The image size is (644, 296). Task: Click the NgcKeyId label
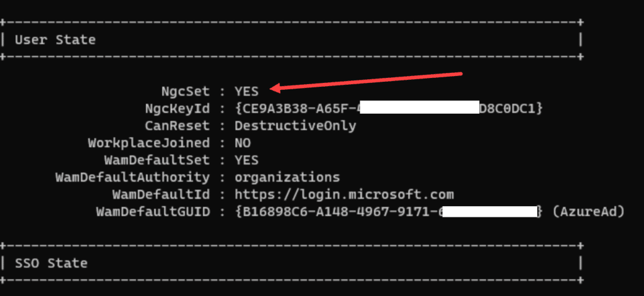pyautogui.click(x=177, y=108)
